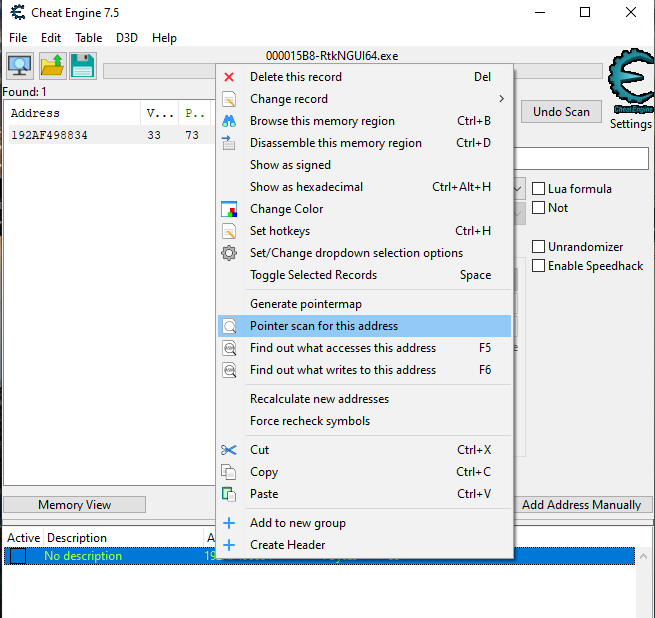This screenshot has width=655, height=618.
Task: Open Memory View
Action: pos(75,505)
